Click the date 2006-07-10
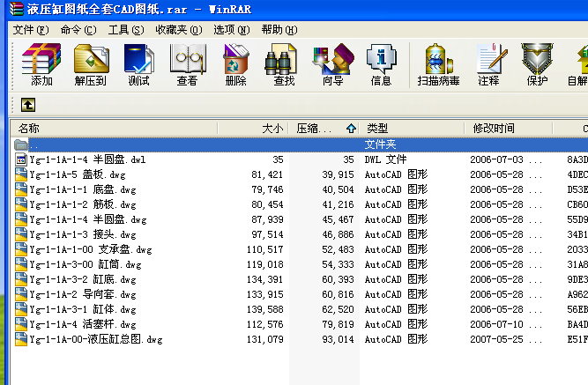588x385 pixels. coord(496,324)
